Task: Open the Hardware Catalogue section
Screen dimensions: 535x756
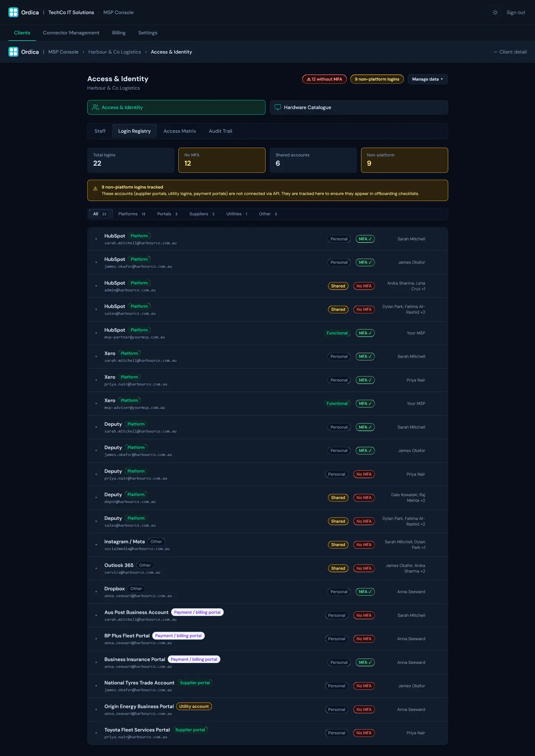Action: [x=359, y=107]
